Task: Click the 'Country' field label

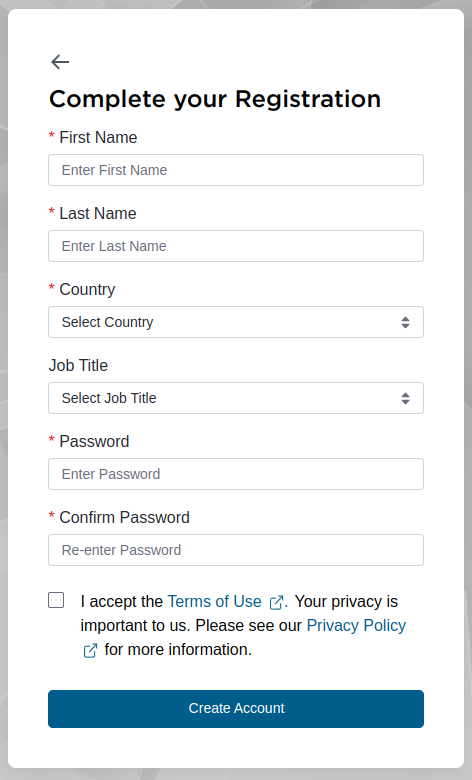Action: coord(87,290)
